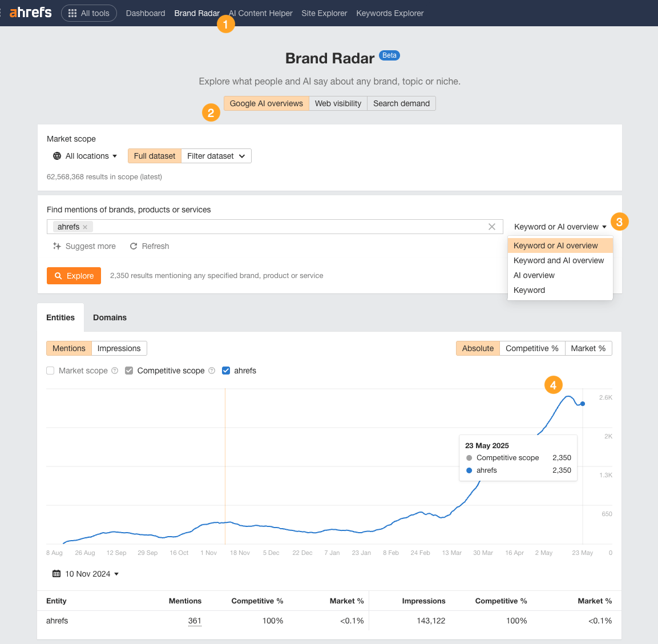Enable the Market scope checkbox

click(50, 371)
